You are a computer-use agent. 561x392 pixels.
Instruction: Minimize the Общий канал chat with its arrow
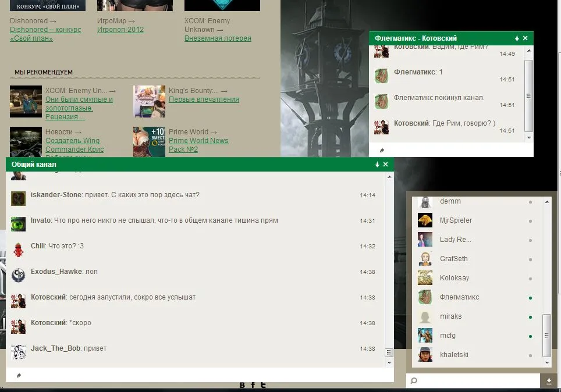pyautogui.click(x=377, y=165)
